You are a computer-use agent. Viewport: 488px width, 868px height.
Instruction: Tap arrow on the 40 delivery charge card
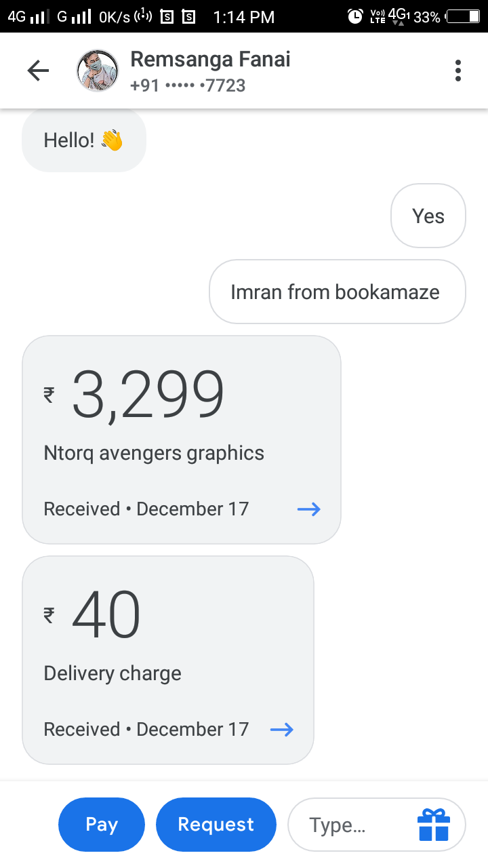(282, 730)
